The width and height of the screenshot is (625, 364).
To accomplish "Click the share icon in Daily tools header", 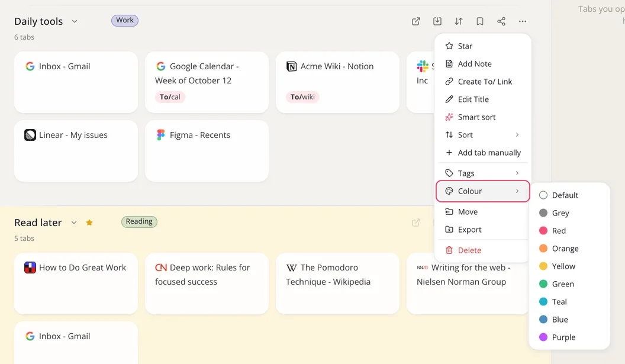I will tap(501, 21).
